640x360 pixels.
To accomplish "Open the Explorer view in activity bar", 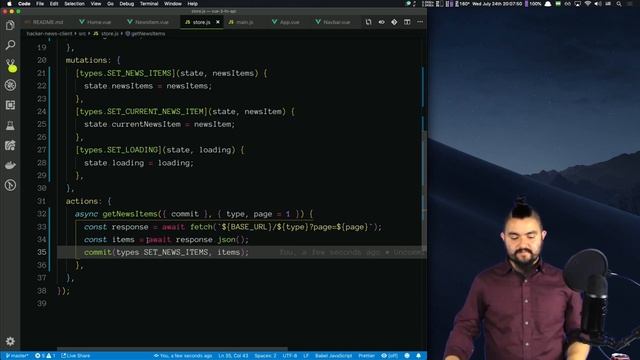I will point(10,25).
